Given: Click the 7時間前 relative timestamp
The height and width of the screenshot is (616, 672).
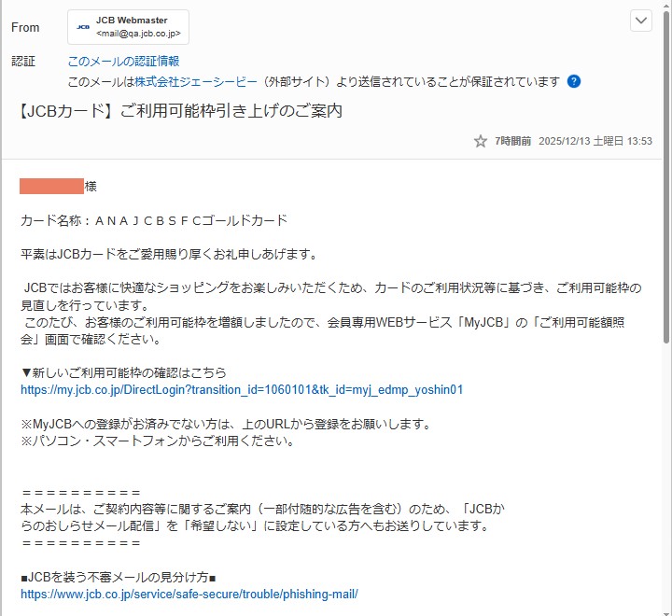Looking at the screenshot, I should pos(512,141).
